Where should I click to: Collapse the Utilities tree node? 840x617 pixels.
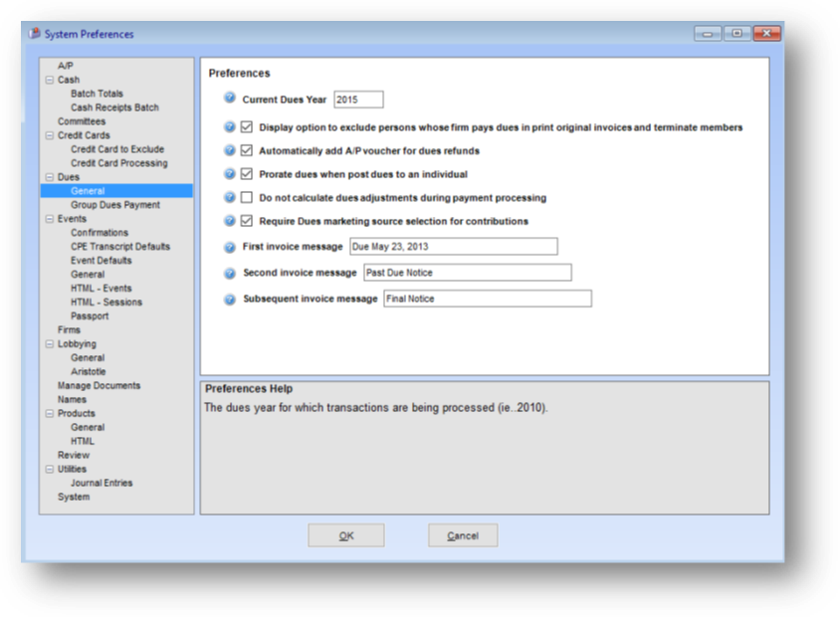[x=50, y=469]
